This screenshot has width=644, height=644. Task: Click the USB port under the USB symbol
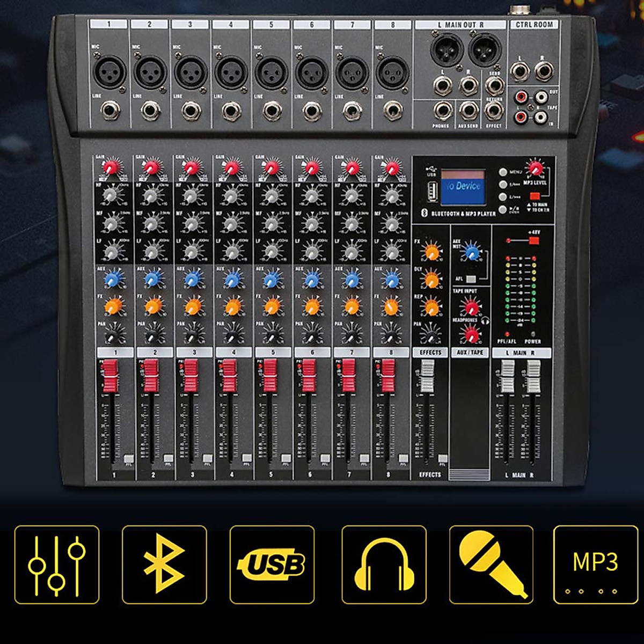430,191
